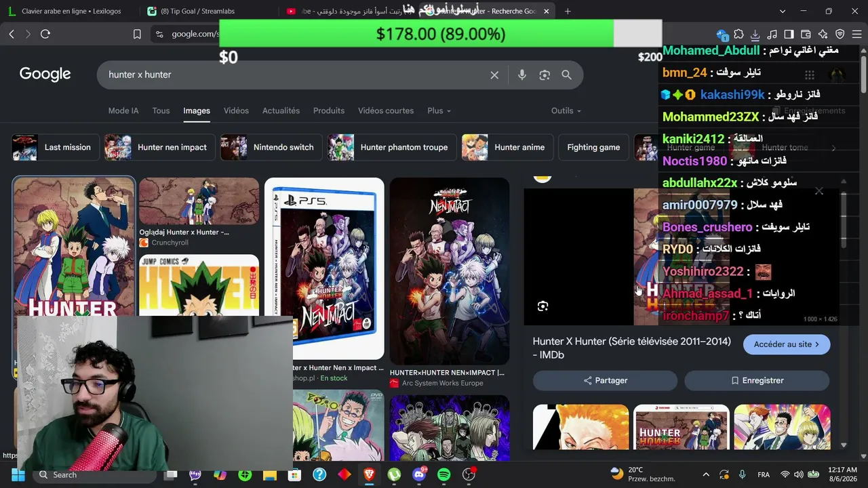Filter images by Hunter nen impact chip
868x488 pixels.
160,147
